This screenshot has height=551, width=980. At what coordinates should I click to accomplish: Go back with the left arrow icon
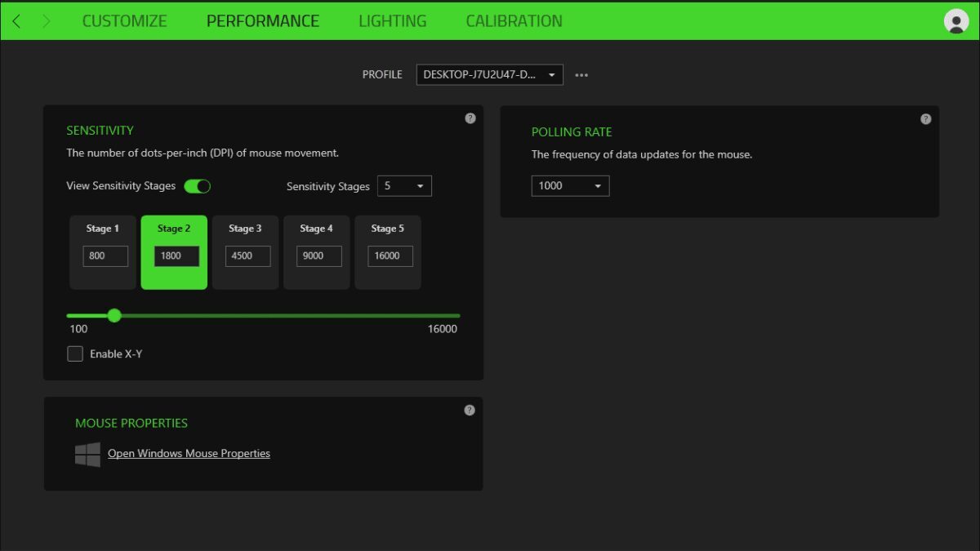tap(16, 21)
